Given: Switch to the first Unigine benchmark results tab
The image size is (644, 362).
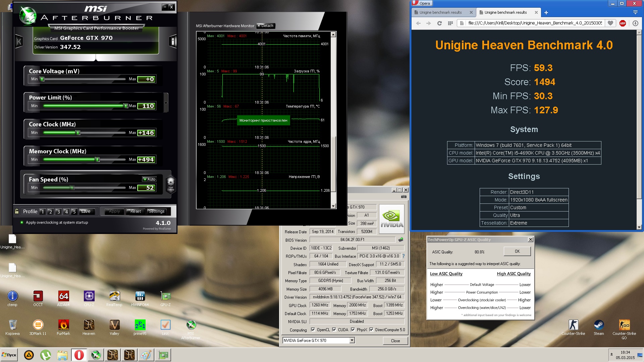Looking at the screenshot, I should click(x=440, y=12).
